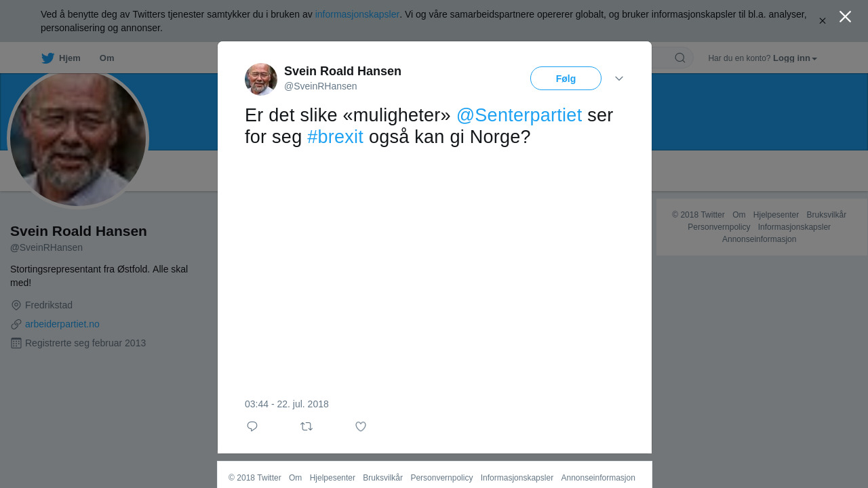
Task: Open Personvernpolicy link in right sidebar
Action: (x=719, y=227)
